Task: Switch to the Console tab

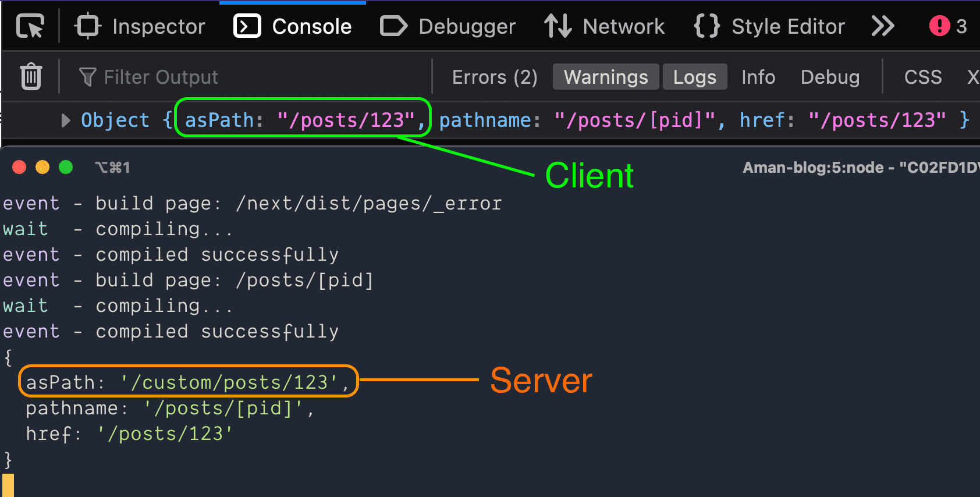Action: (x=293, y=26)
